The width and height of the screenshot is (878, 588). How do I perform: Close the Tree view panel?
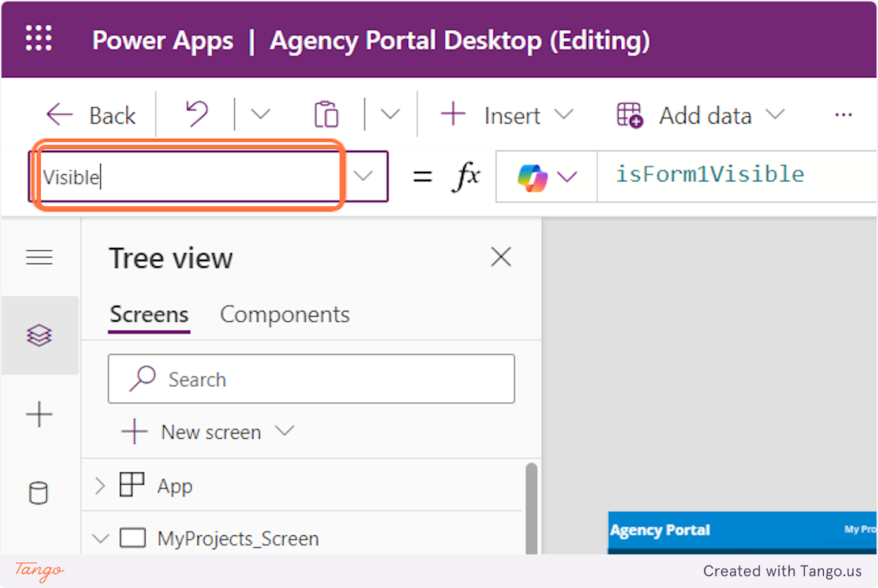point(501,257)
